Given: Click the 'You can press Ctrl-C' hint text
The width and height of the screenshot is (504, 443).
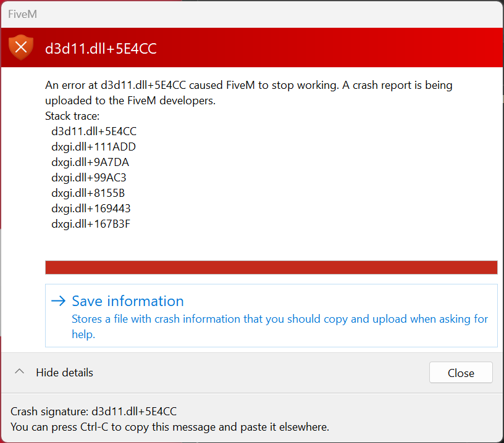Looking at the screenshot, I should (x=170, y=427).
